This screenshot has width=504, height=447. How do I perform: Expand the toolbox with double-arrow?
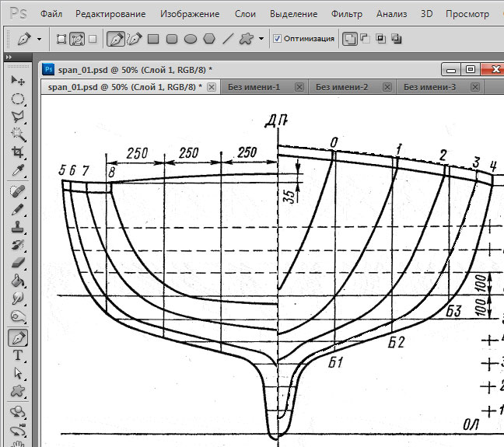tap(8, 58)
